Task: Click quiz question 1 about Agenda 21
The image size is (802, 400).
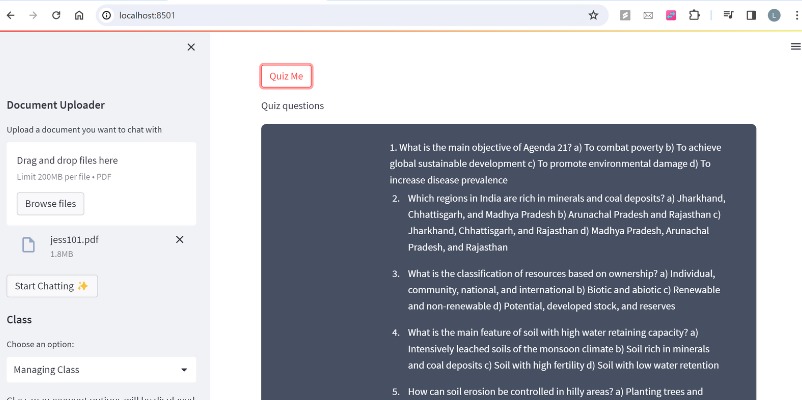Action: tap(555, 164)
